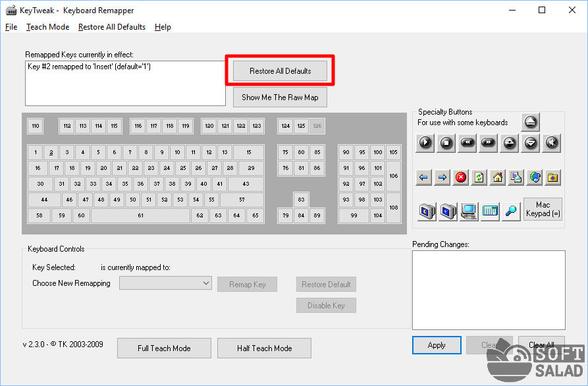The image size is (588, 386).
Task: Click the Stop media specialty button
Action: [x=446, y=142]
